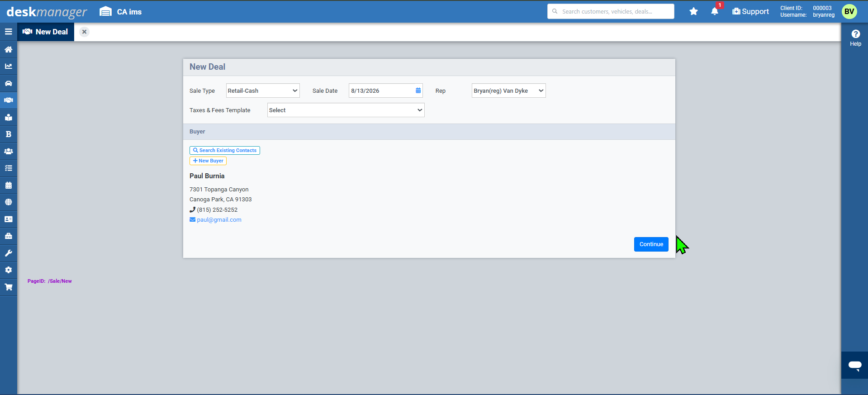Open the Support link
Image resolution: width=868 pixels, height=395 pixels.
750,11
